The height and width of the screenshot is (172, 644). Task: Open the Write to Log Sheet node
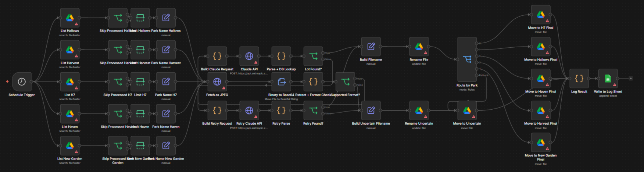click(x=608, y=78)
